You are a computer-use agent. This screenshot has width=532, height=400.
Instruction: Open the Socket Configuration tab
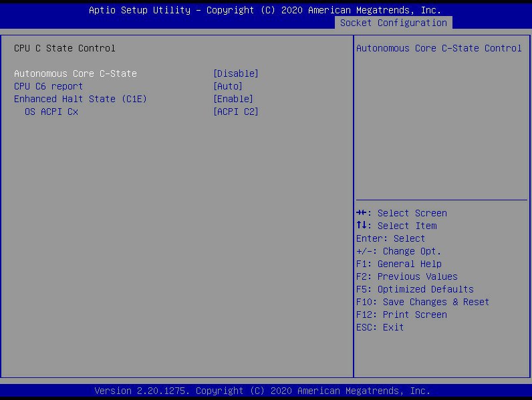[x=393, y=23]
